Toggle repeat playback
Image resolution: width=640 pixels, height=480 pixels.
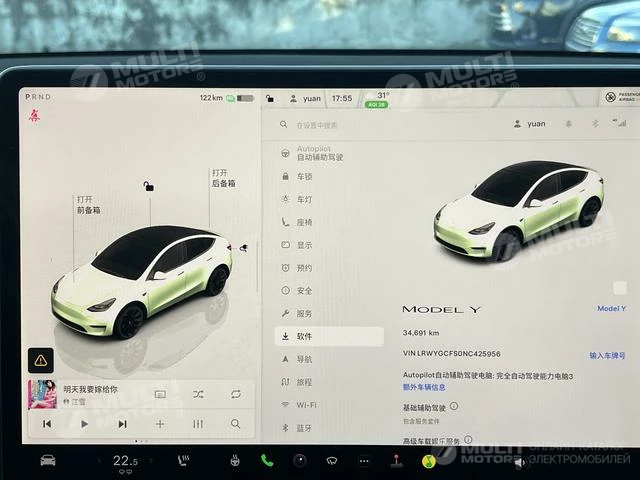click(236, 394)
